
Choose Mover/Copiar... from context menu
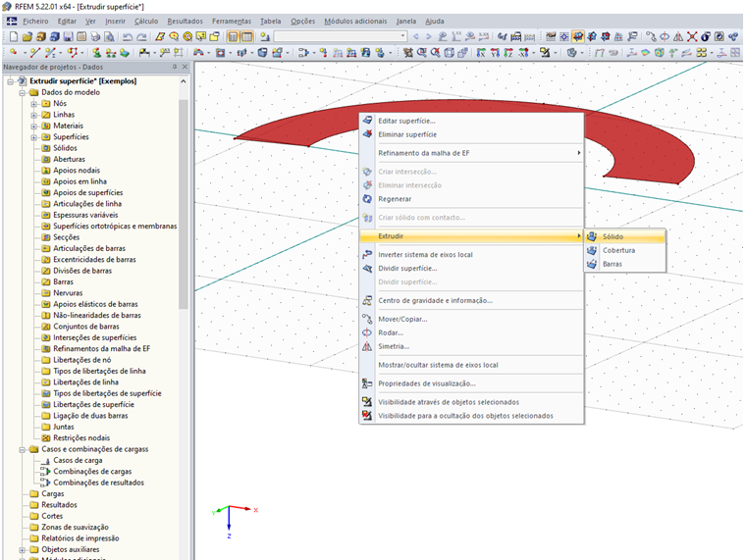coord(471,319)
